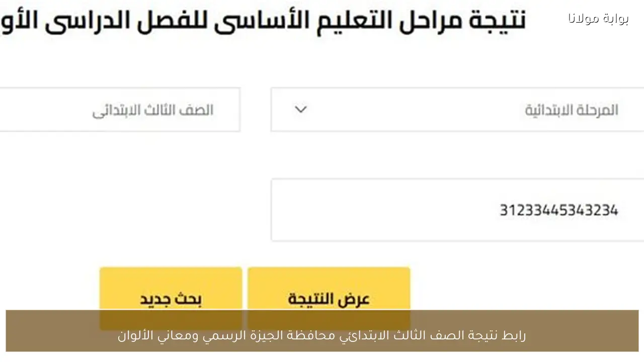Open the grade selector showing الصف الثالث الابتدائي
This screenshot has width=644, height=362.
[x=121, y=110]
